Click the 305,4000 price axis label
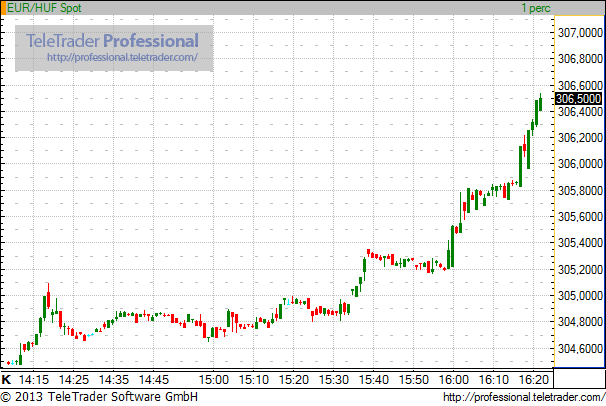The height and width of the screenshot is (406, 606). point(580,243)
